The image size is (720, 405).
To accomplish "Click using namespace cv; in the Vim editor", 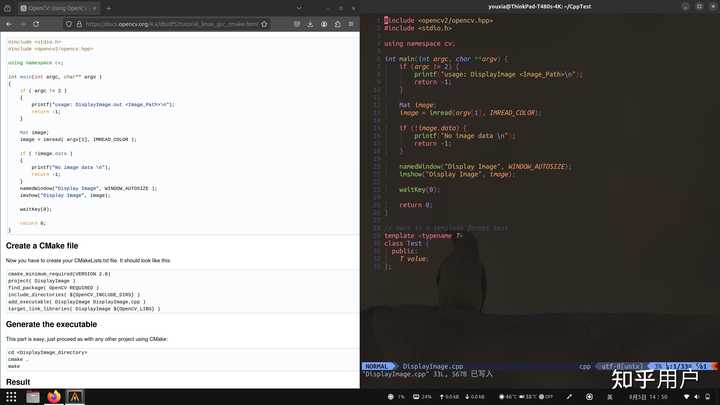I will (x=419, y=44).
